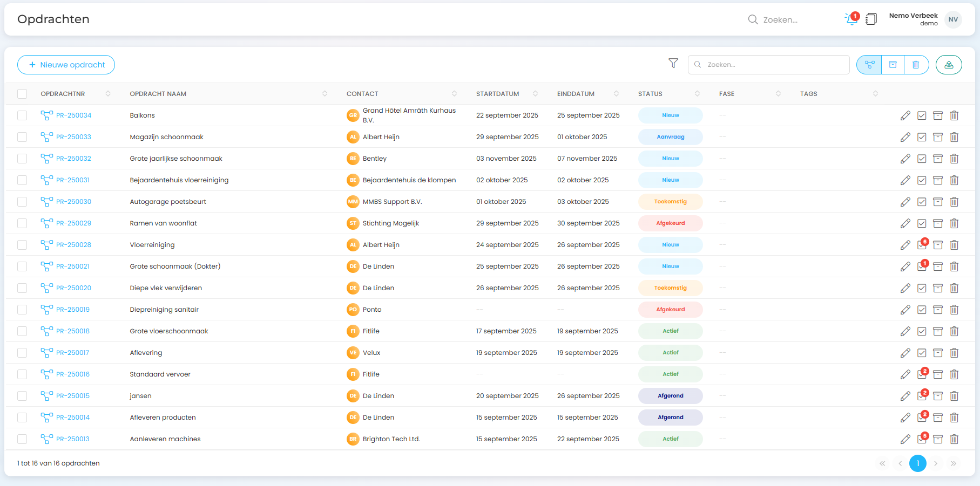
Task: Open the notifications bell icon
Action: click(x=851, y=19)
